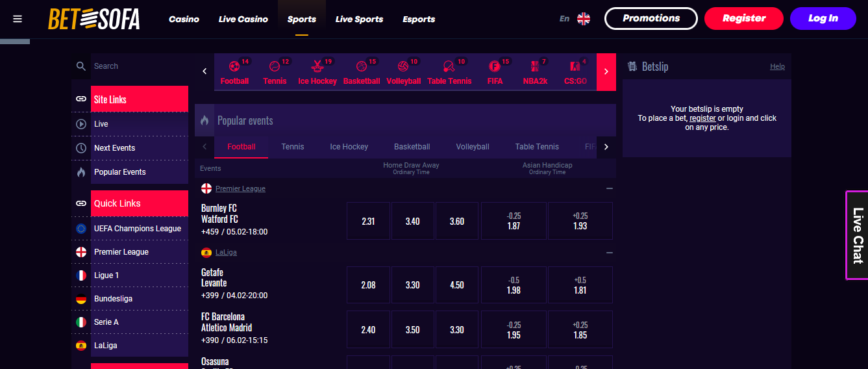Open the LaLiga heading link

pyautogui.click(x=226, y=253)
